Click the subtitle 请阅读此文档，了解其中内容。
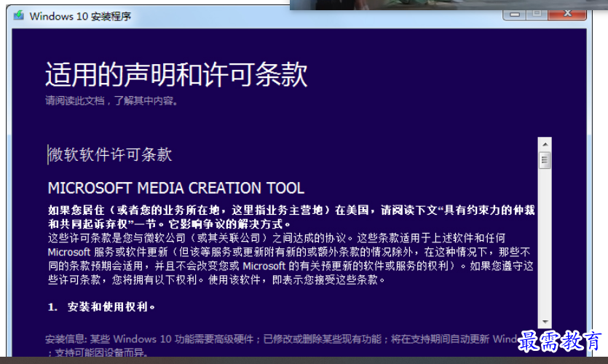This screenshot has height=364, width=608. click(111, 100)
